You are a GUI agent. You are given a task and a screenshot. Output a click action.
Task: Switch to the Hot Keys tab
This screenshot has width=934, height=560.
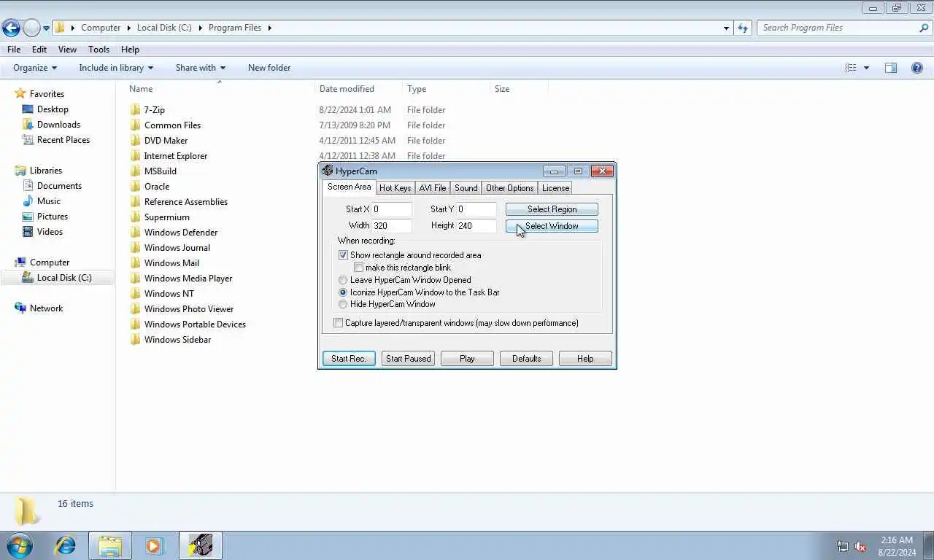pos(395,188)
